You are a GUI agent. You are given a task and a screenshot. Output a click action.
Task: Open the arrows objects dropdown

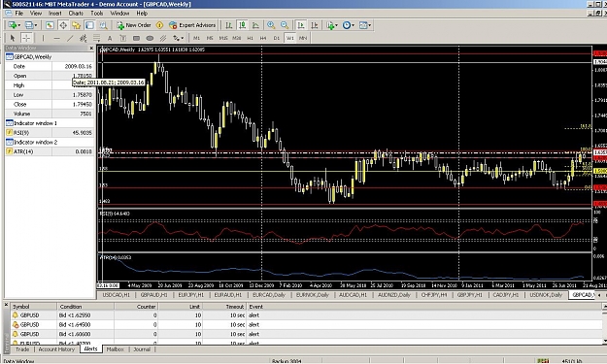click(x=178, y=38)
